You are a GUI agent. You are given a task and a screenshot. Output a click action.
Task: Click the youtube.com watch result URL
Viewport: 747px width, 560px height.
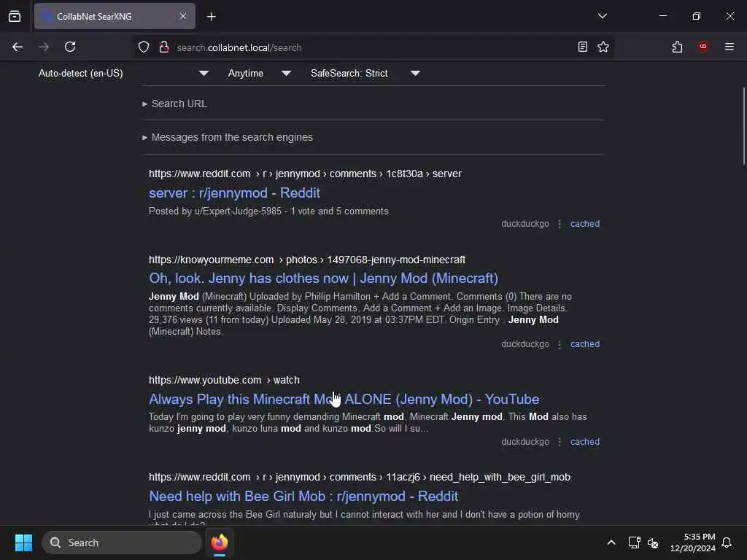(224, 380)
